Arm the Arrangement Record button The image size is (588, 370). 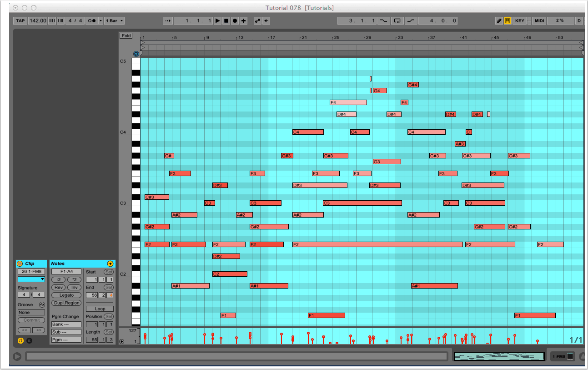235,20
